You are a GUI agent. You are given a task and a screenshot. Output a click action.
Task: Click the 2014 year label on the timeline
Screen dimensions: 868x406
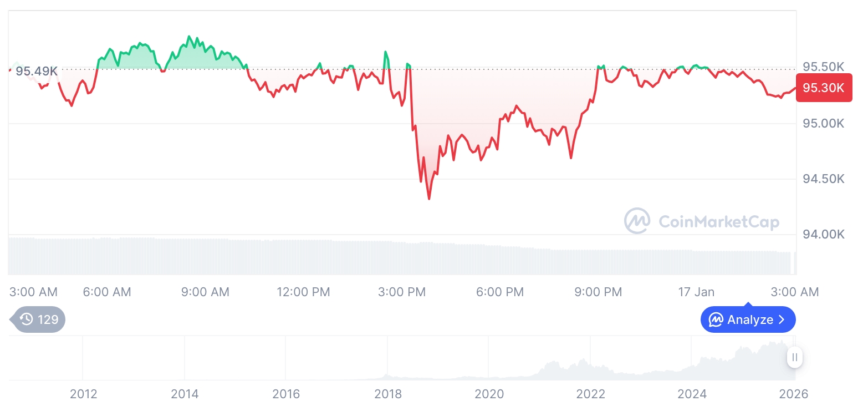(x=185, y=394)
